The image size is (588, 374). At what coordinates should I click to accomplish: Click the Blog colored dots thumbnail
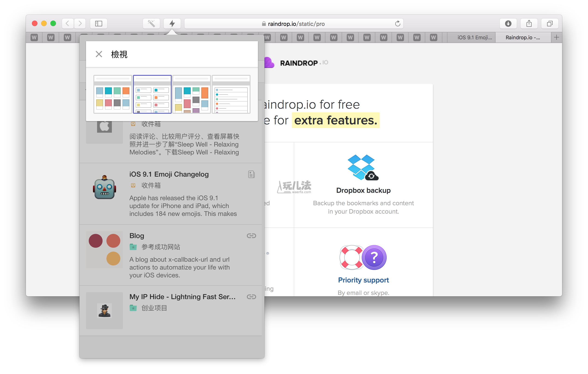pyautogui.click(x=104, y=249)
